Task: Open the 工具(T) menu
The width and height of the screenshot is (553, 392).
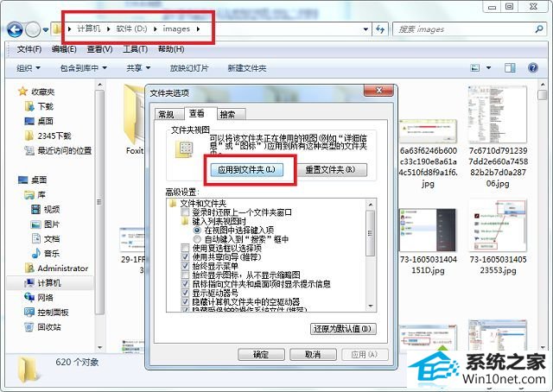Action: pyautogui.click(x=135, y=49)
